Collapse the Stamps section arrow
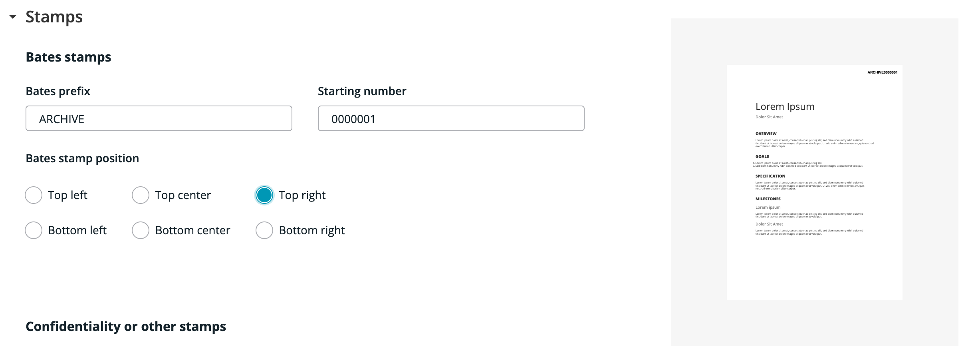980x351 pixels. point(13,17)
